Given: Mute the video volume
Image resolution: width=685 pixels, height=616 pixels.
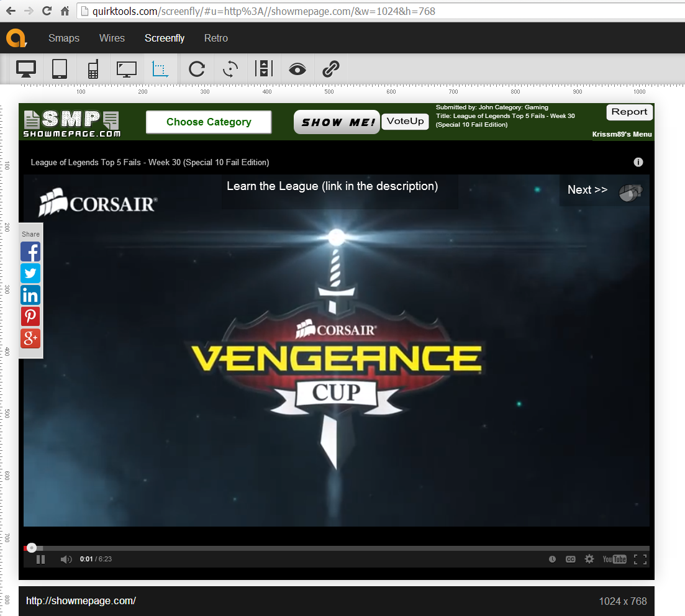Looking at the screenshot, I should (66, 559).
